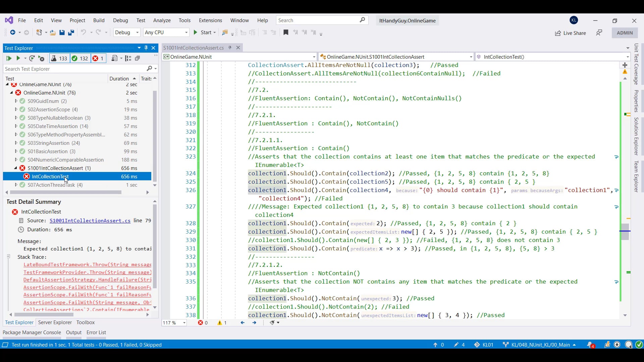Image resolution: width=644 pixels, height=362 pixels.
Task: Select the Undo icon in the toolbar
Action: [x=84, y=33]
